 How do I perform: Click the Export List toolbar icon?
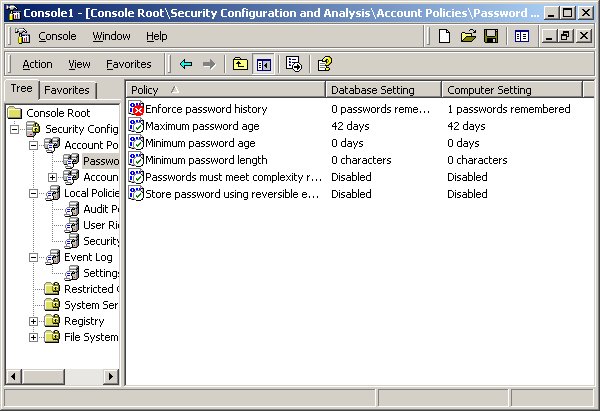pyautogui.click(x=294, y=64)
